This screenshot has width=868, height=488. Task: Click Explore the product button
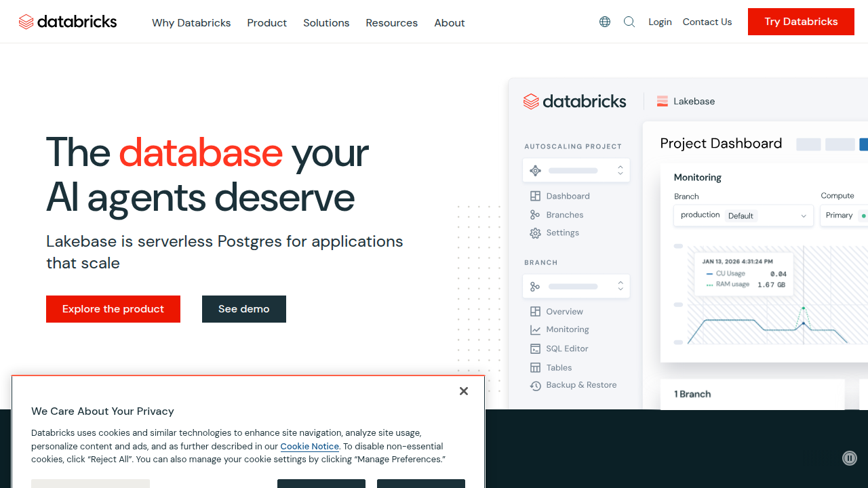113,309
